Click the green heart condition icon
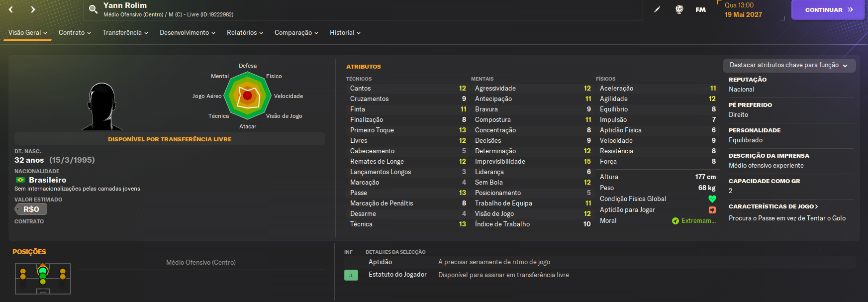Image resolution: width=868 pixels, height=302 pixels. [x=712, y=199]
